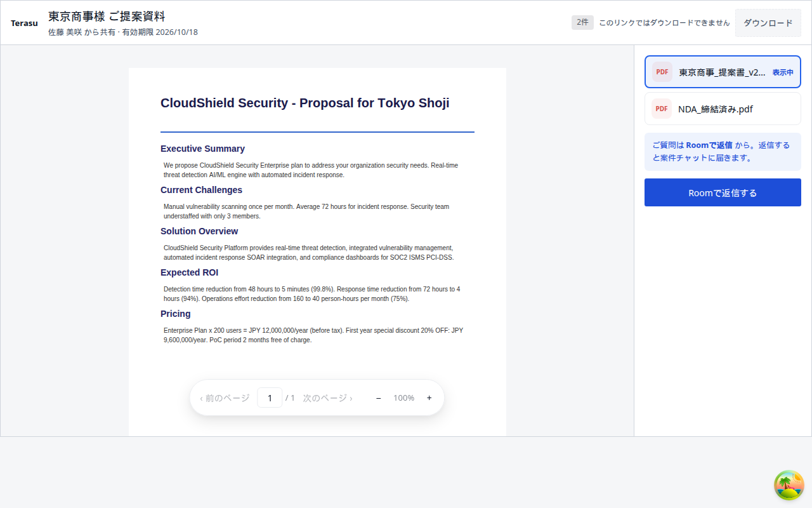Click the ダウンロード button
Image resolution: width=812 pixels, height=508 pixels.
(x=768, y=23)
